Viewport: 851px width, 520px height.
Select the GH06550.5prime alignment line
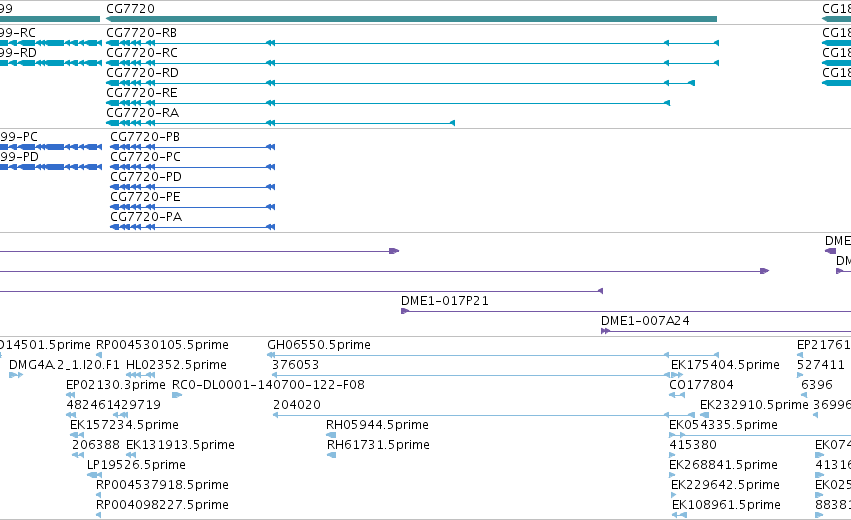coord(493,355)
